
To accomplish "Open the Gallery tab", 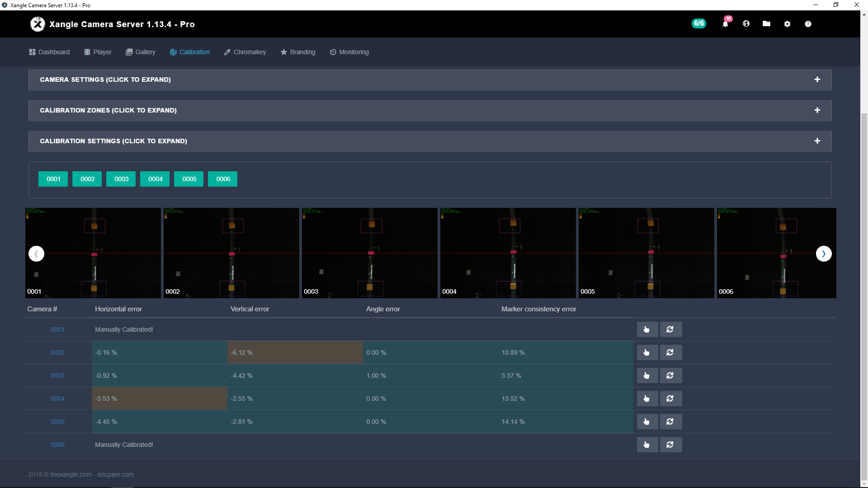I will [x=141, y=52].
